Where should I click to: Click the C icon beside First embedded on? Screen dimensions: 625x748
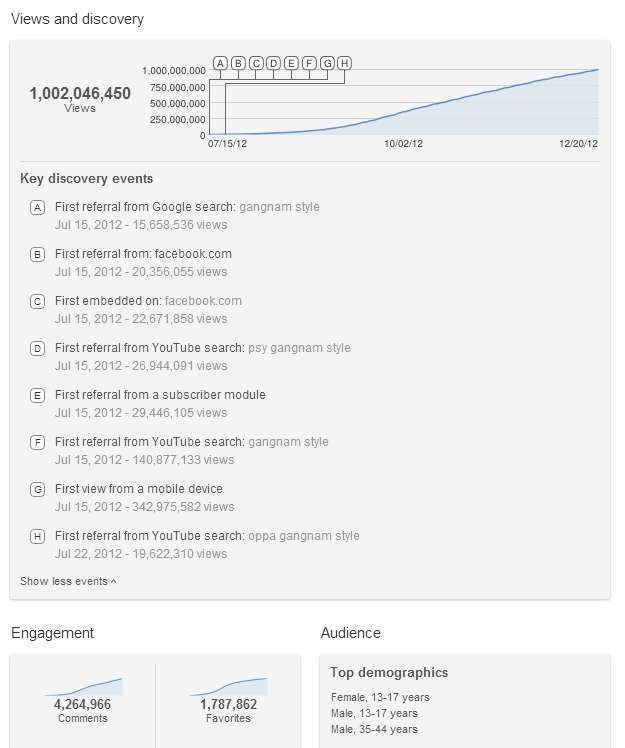[37, 301]
